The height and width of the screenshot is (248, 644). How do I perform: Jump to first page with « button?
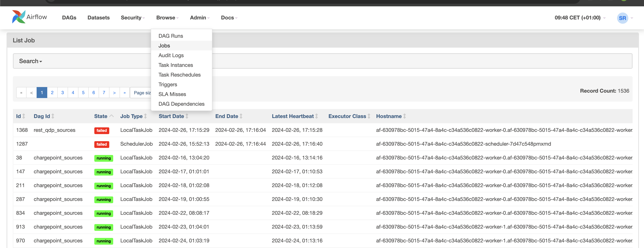pos(21,93)
